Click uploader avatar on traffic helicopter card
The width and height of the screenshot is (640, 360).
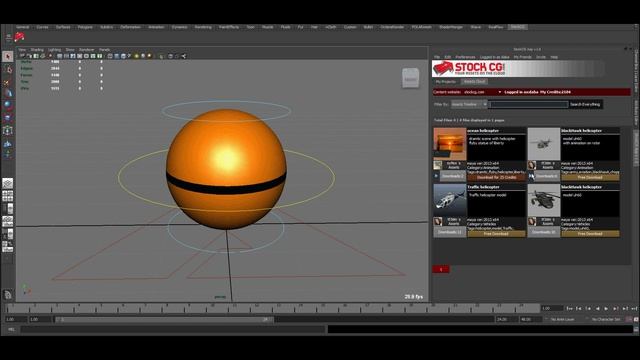coord(438,222)
